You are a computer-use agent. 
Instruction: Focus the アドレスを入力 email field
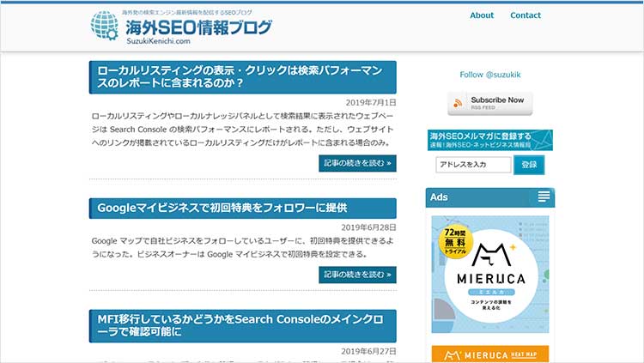473,165
